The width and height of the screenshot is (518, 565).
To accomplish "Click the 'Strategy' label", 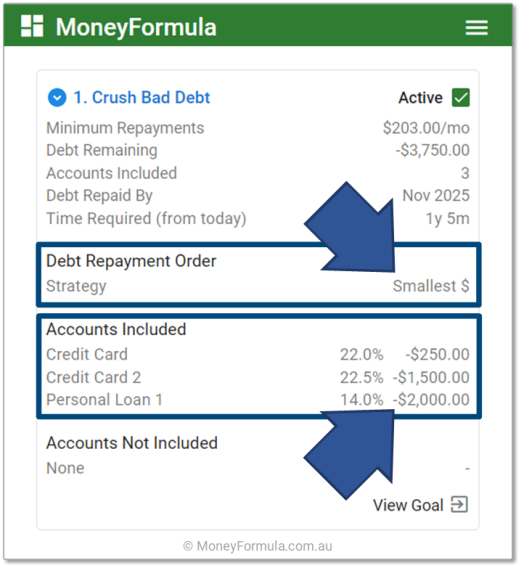I will [x=76, y=286].
